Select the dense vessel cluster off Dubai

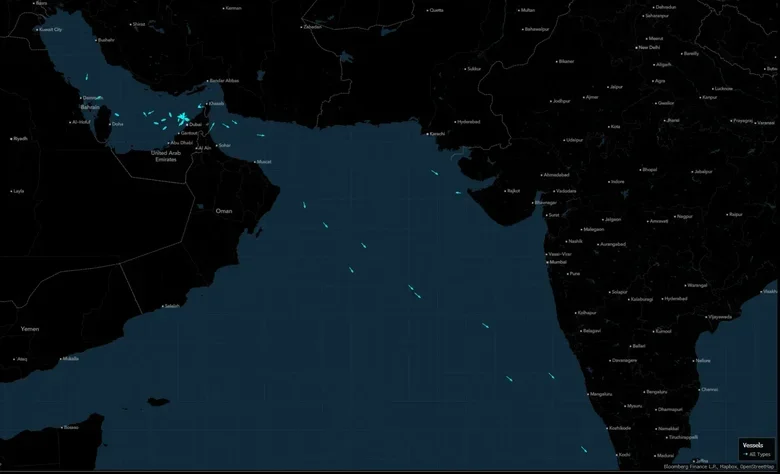183,118
